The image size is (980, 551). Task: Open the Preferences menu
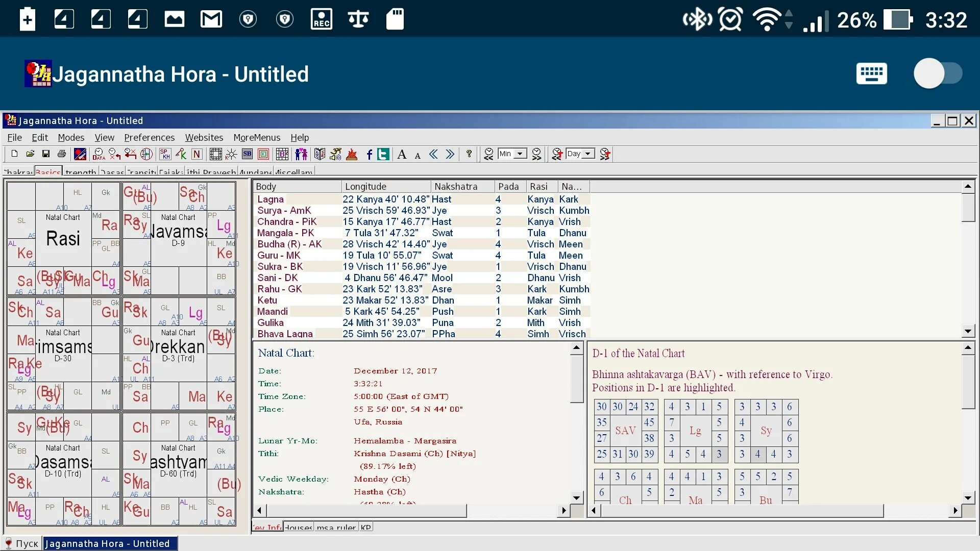(x=149, y=138)
